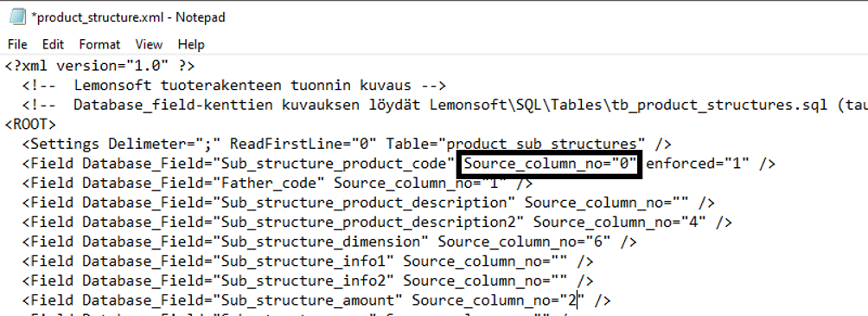The width and height of the screenshot is (868, 316).
Task: Open the Help menu
Action: (x=191, y=44)
